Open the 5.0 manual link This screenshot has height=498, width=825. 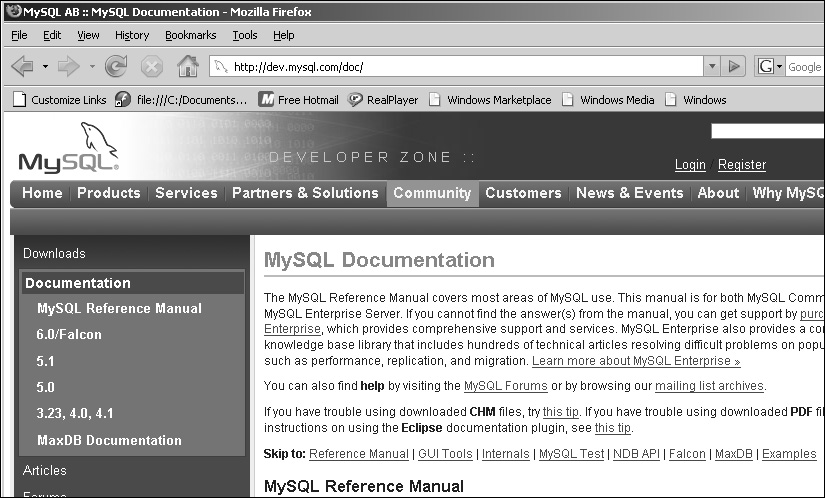pyautogui.click(x=45, y=388)
